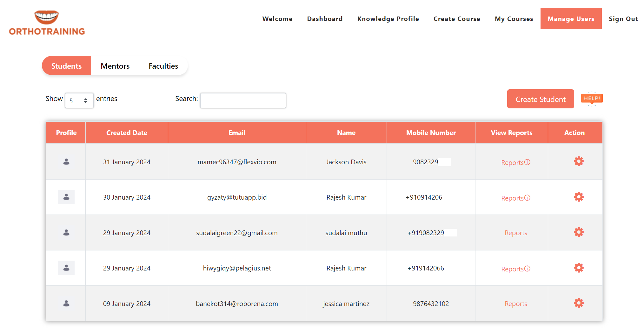644x328 pixels.
Task: Open Reports link for jessica martinez
Action: click(515, 304)
